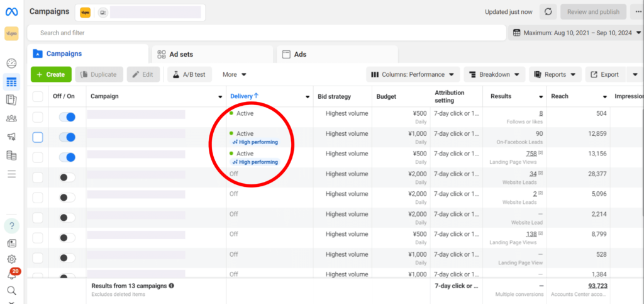Open the Columns: Performance dropdown
This screenshot has height=304, width=644.
pos(413,74)
